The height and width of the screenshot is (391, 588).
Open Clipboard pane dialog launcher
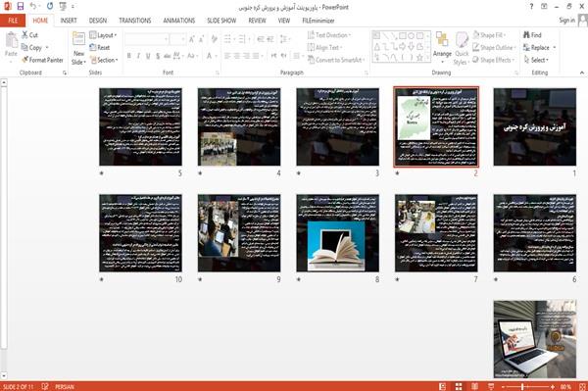[65, 73]
